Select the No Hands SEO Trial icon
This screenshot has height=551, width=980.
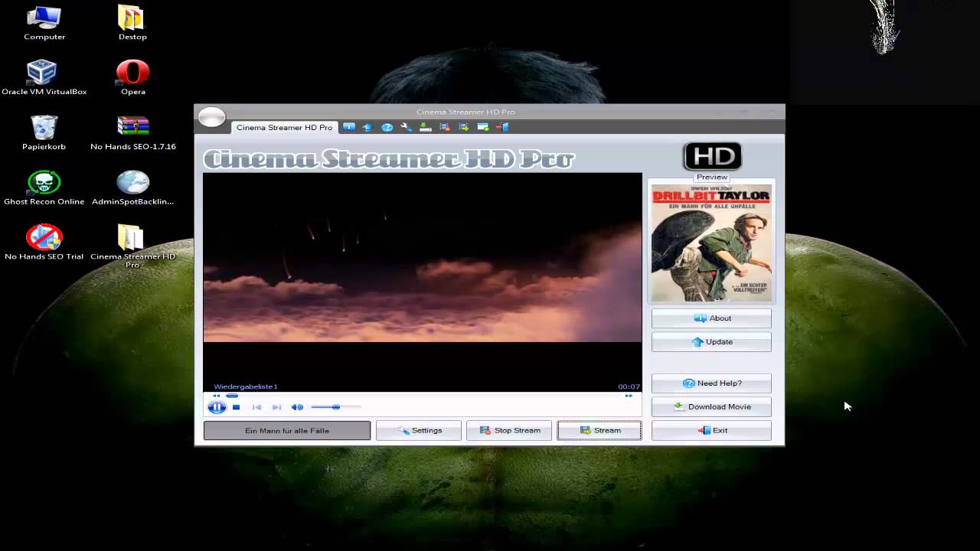[x=44, y=242]
